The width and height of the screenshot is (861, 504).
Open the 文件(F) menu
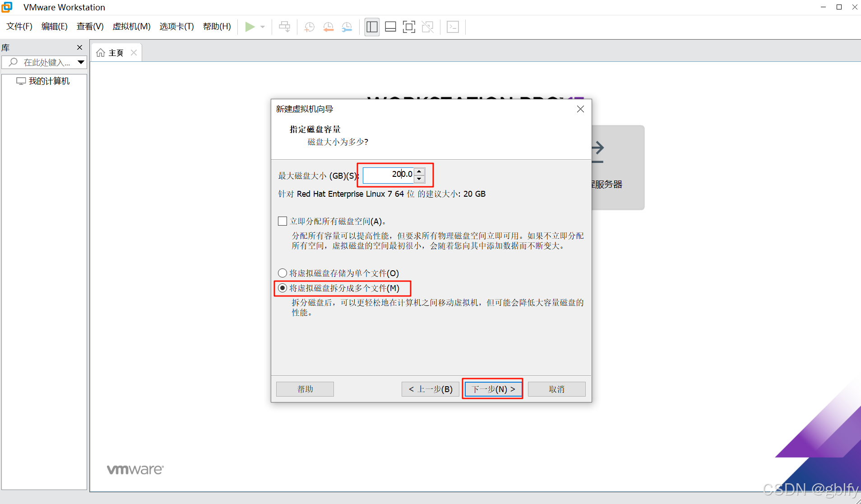click(19, 27)
